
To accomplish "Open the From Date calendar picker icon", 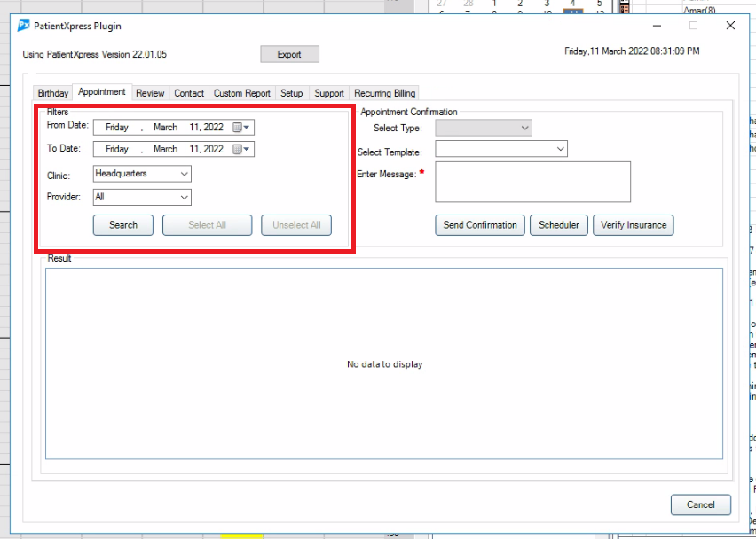I will [x=238, y=128].
